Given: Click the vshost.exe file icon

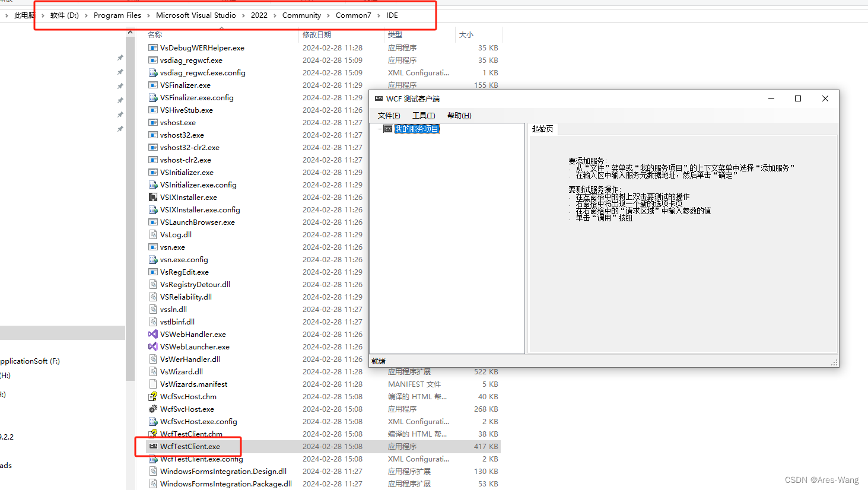Looking at the screenshot, I should [x=153, y=122].
